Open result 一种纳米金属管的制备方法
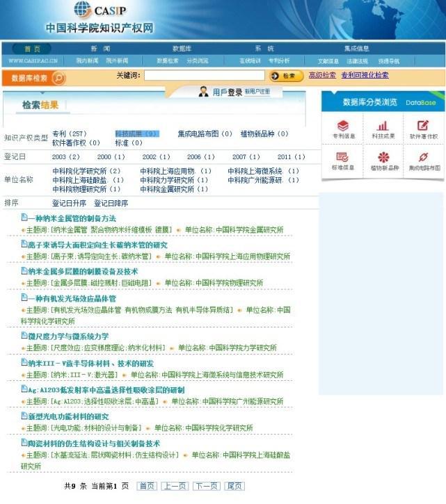446x504 pixels. pos(72,218)
